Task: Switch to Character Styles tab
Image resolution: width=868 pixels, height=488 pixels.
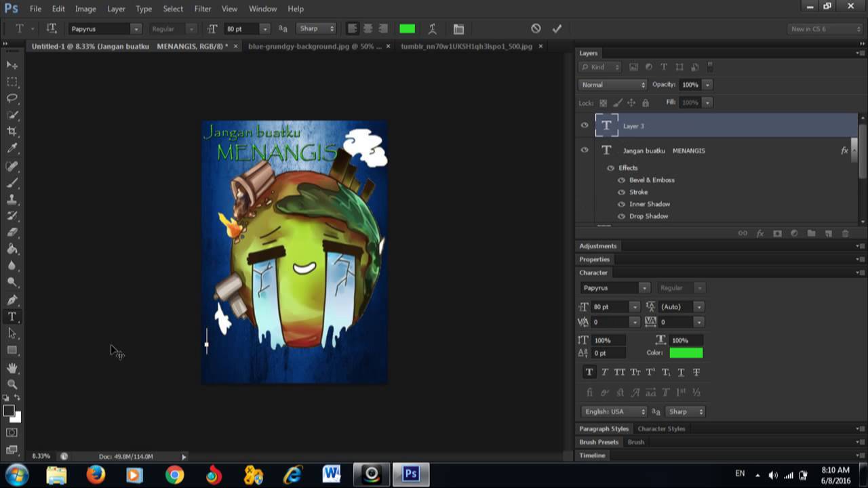Action: click(x=661, y=428)
